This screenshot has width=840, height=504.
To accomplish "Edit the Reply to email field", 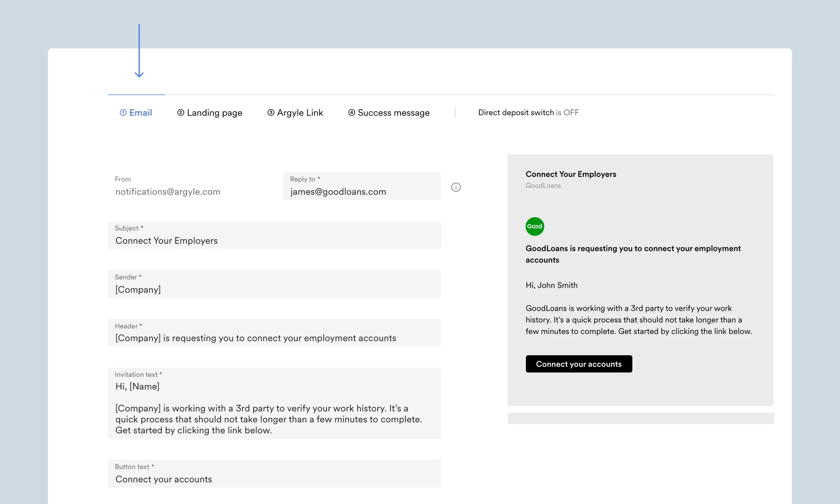I will [x=362, y=186].
